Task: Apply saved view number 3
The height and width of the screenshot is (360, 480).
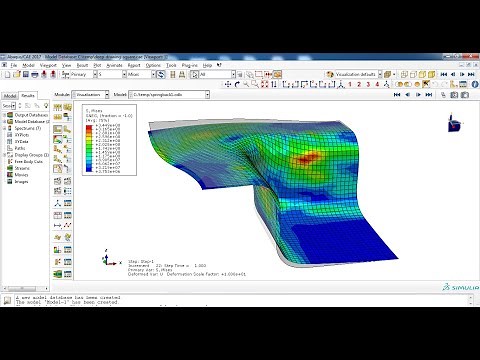Action: (x=368, y=84)
